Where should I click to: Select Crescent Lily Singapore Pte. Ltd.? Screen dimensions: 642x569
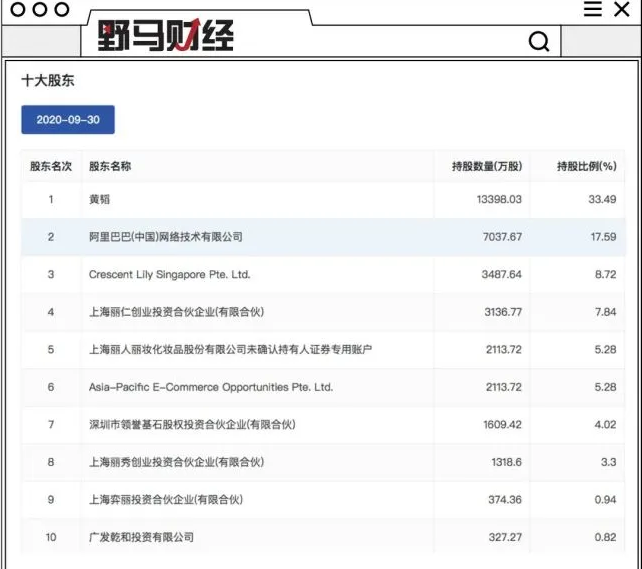[x=170, y=274]
